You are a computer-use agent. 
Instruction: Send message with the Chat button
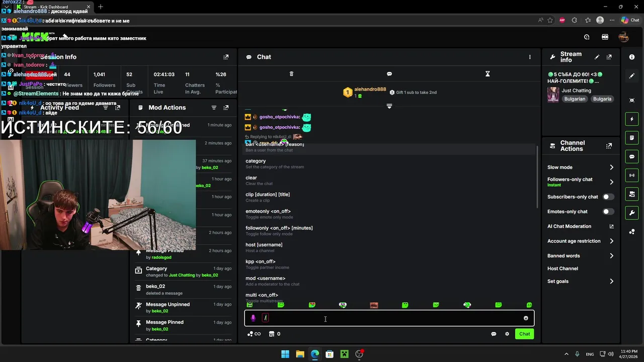[524, 334]
